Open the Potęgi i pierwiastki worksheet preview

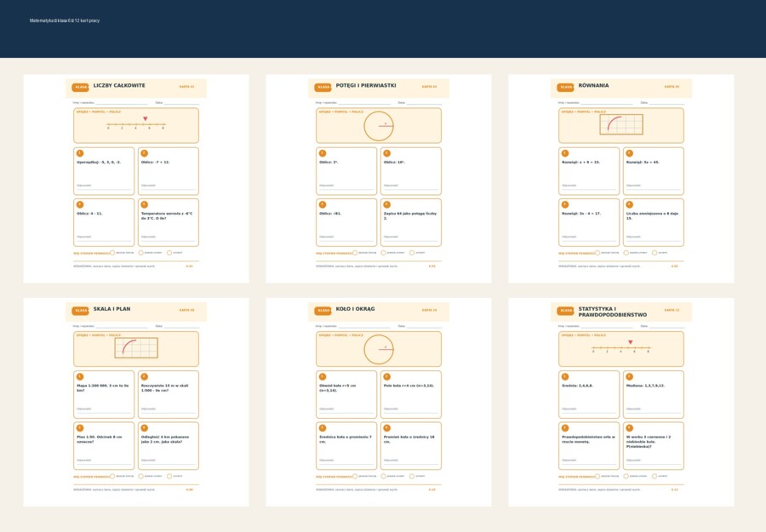click(x=379, y=179)
